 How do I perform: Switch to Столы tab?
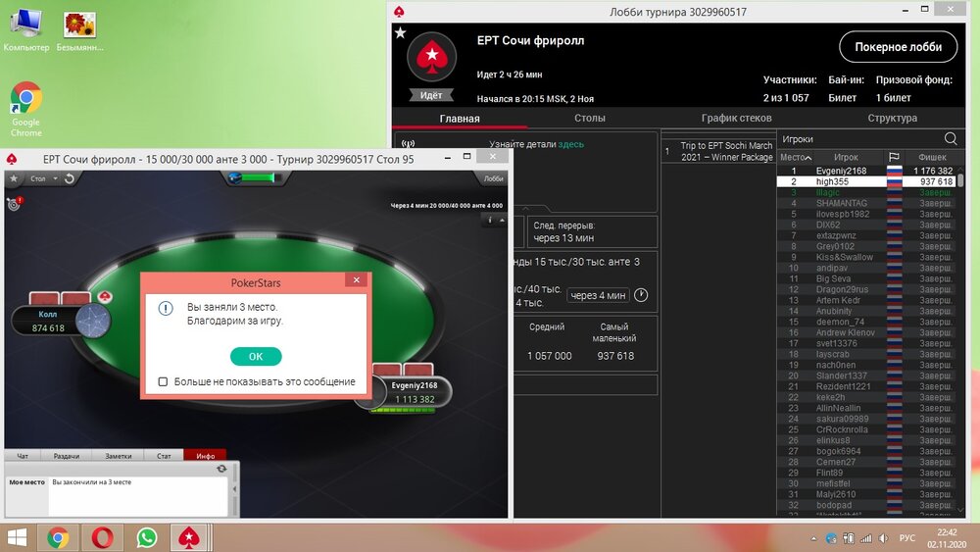pos(589,118)
